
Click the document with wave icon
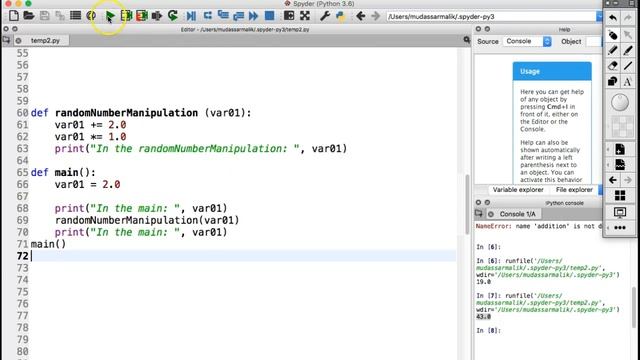(x=620, y=165)
